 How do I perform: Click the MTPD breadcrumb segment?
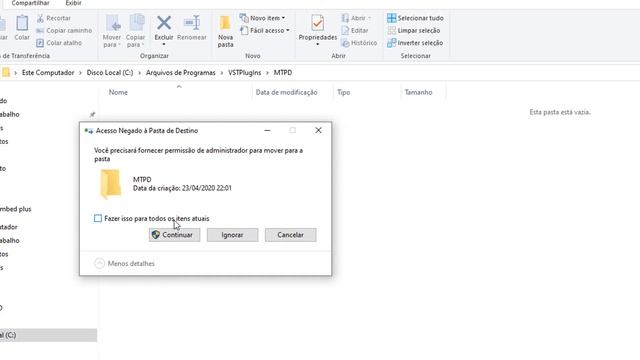click(x=283, y=73)
